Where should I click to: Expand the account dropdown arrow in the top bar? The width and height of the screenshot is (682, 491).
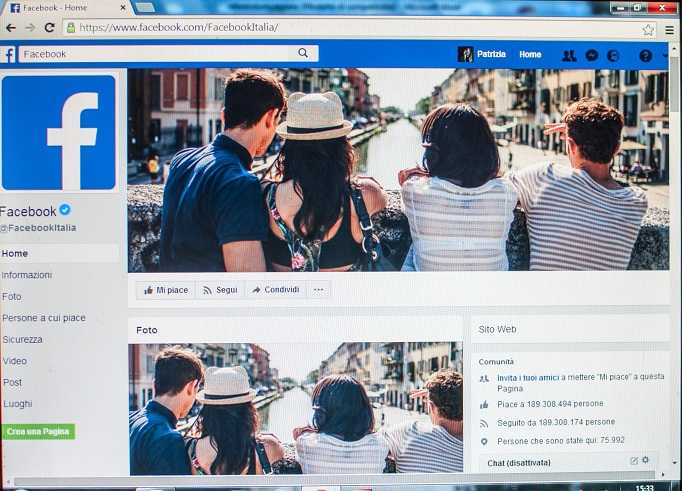[665, 56]
